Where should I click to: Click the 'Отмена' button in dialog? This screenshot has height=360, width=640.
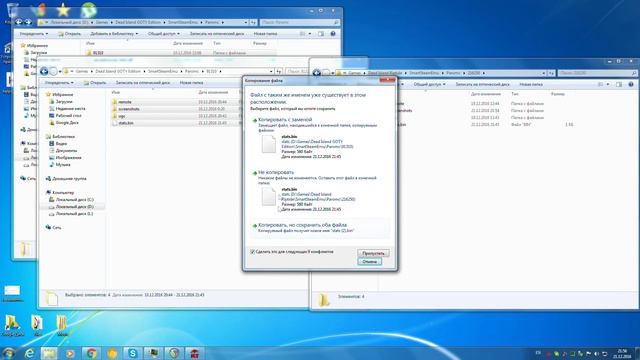(369, 262)
